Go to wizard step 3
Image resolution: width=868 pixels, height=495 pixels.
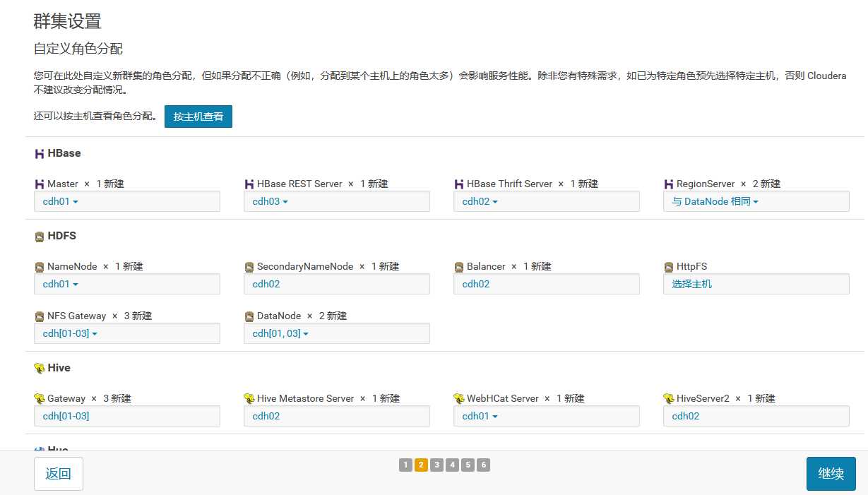pyautogui.click(x=436, y=465)
